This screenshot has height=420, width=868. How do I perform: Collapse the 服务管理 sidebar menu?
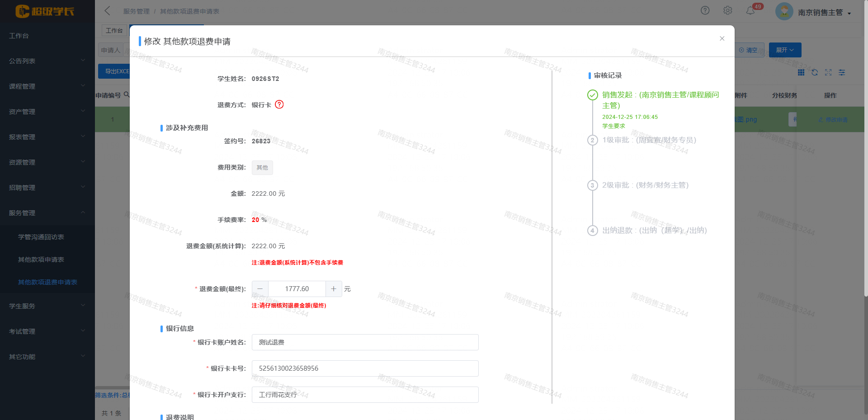47,213
